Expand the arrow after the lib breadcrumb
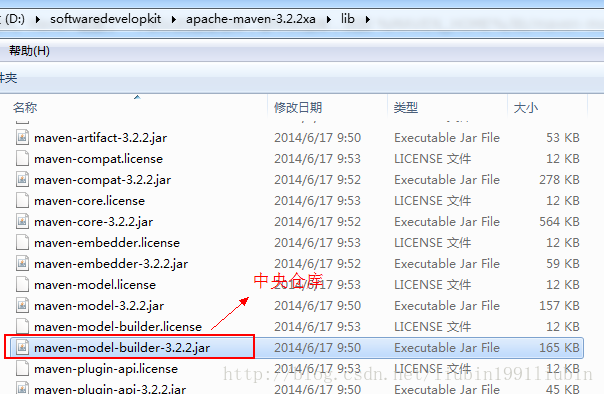Viewport: 604px width, 394px height. pyautogui.click(x=367, y=19)
